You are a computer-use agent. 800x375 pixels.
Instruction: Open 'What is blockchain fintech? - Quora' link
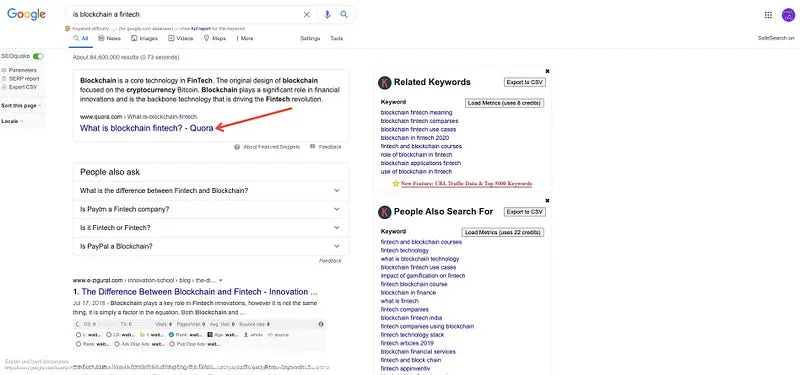point(146,129)
